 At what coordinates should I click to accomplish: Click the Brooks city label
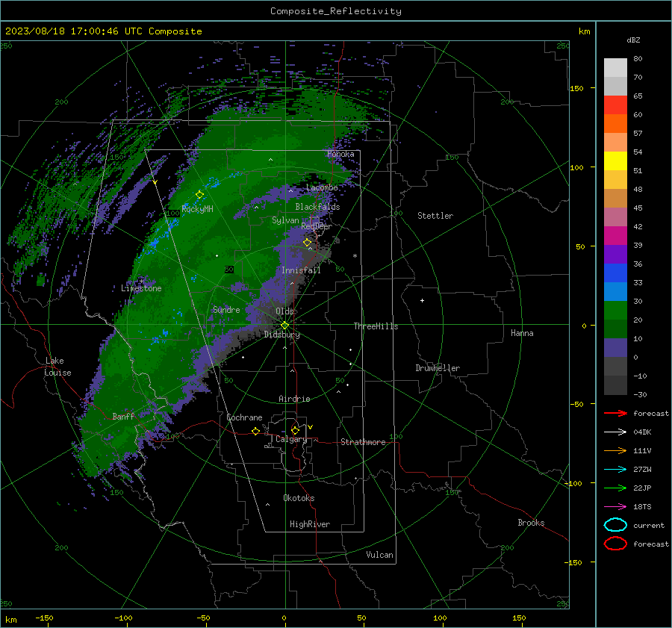coord(531,523)
